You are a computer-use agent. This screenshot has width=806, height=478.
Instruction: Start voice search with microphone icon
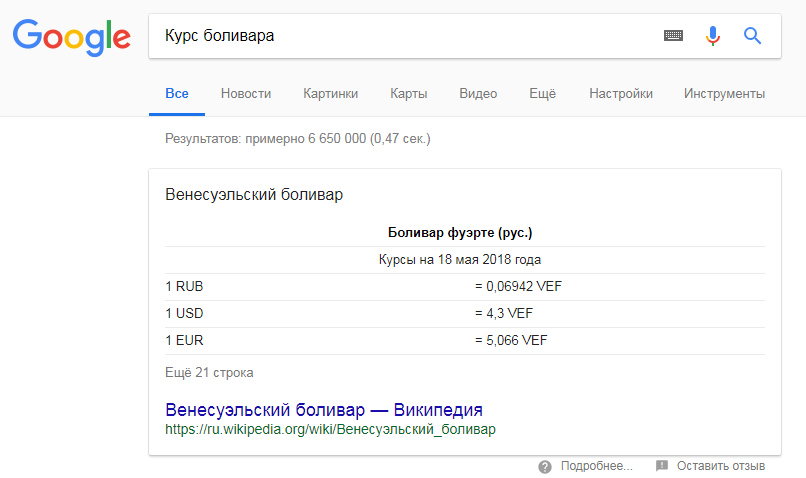pyautogui.click(x=712, y=36)
